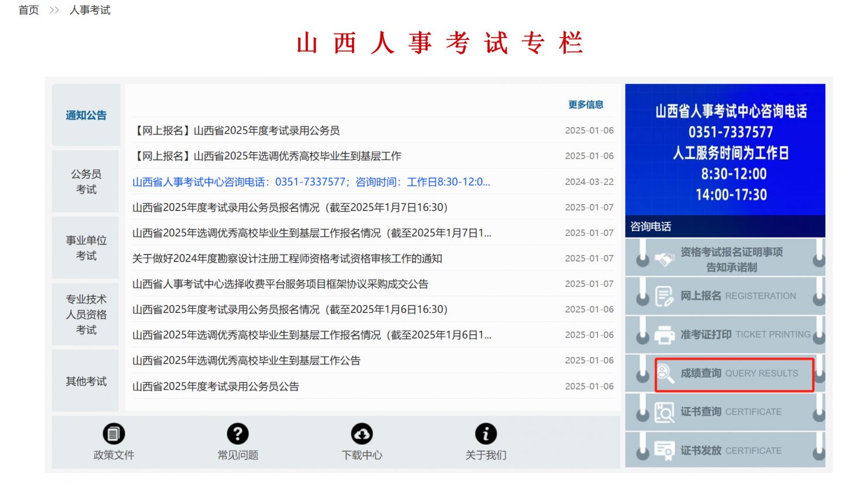Switch to the 其他考试 tab
The image size is (868, 484).
86,381
